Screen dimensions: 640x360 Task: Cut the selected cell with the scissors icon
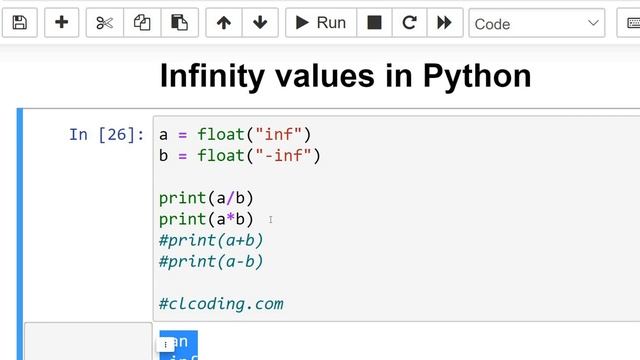pyautogui.click(x=104, y=22)
